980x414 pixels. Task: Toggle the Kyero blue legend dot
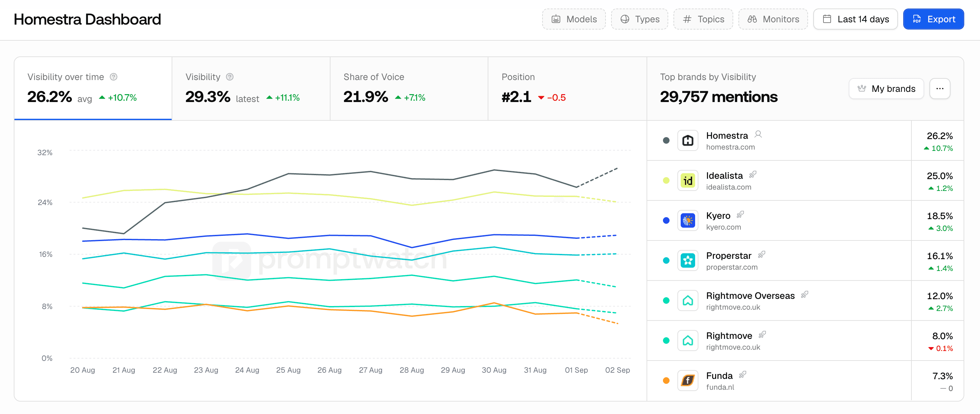click(x=666, y=220)
